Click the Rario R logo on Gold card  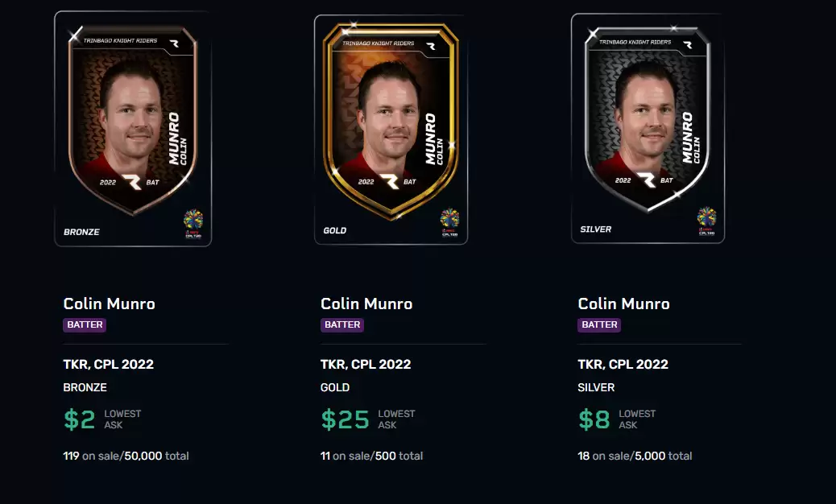(x=389, y=182)
